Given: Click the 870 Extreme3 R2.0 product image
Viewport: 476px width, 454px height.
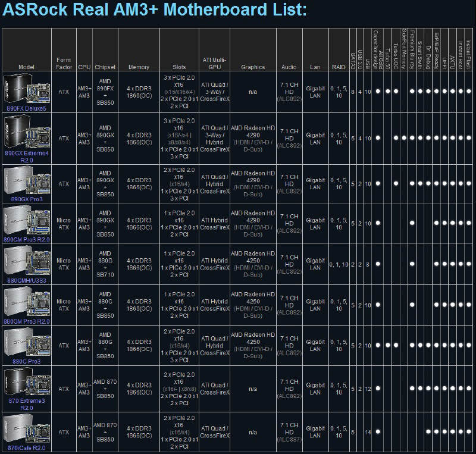Looking at the screenshot, I should [x=27, y=383].
